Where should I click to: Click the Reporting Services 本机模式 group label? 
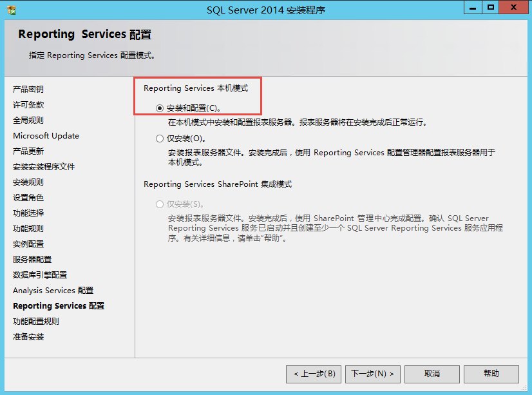[196, 88]
